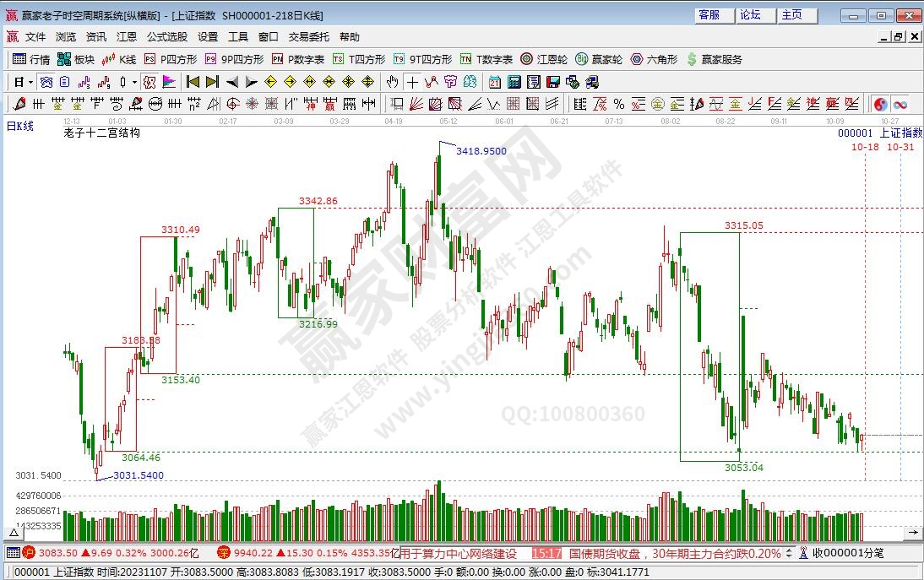Open the 交易委托 menu
Image resolution: width=924 pixels, height=580 pixels.
click(x=307, y=37)
